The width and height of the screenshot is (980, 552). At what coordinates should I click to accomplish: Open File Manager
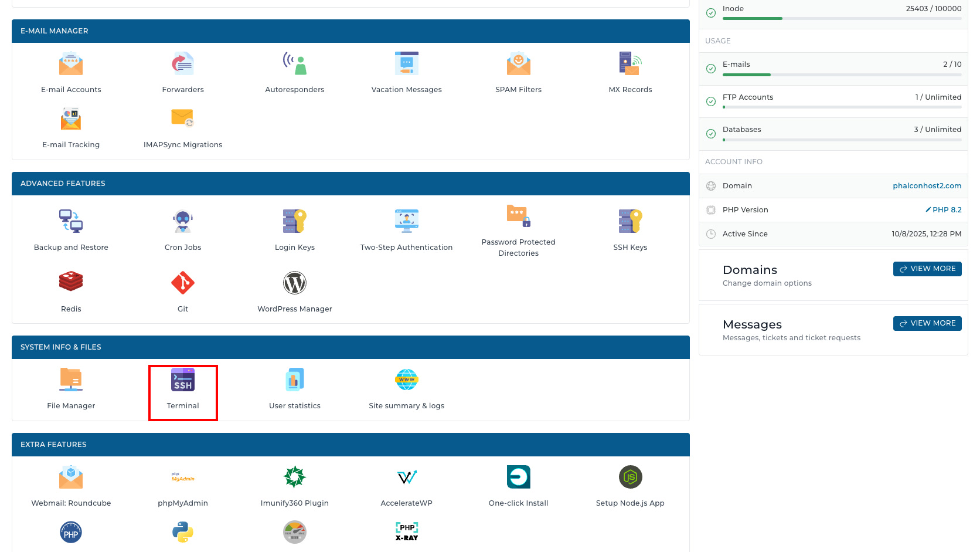(x=71, y=390)
